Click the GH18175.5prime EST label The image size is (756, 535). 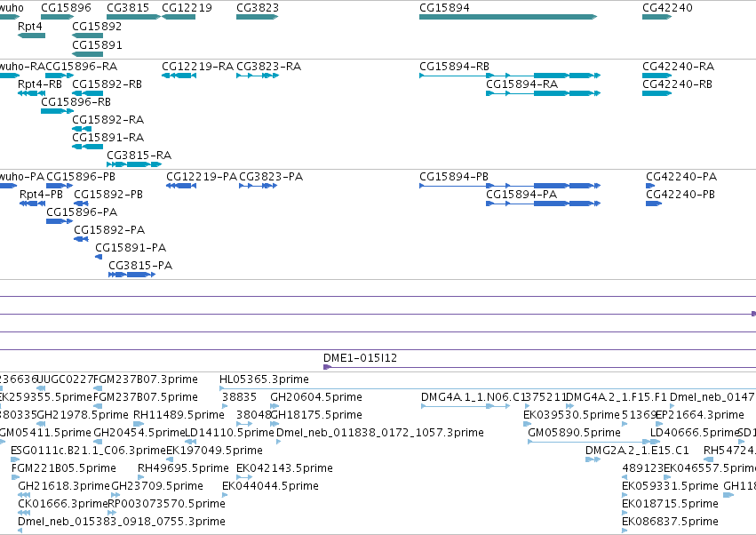[315, 415]
